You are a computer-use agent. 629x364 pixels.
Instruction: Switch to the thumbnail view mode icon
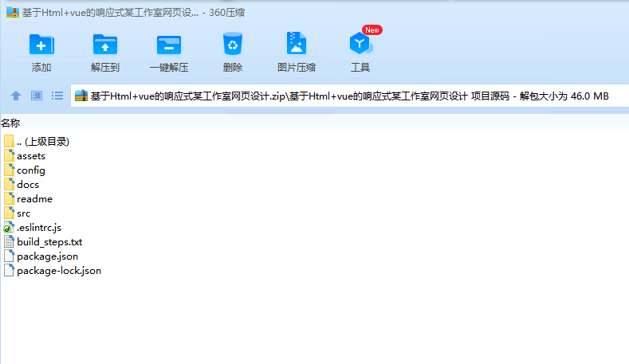37,96
